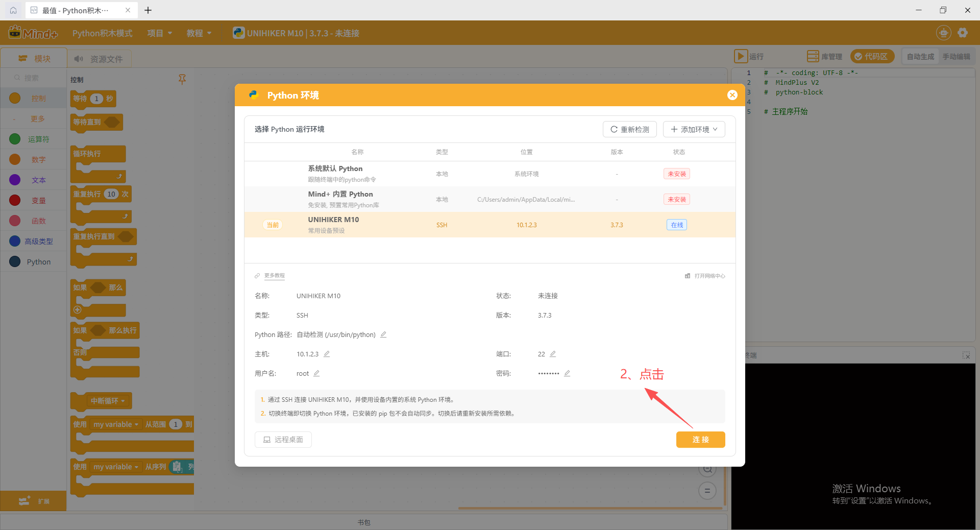The width and height of the screenshot is (980, 530).
Task: Open the 教程 menu
Action: [x=199, y=33]
